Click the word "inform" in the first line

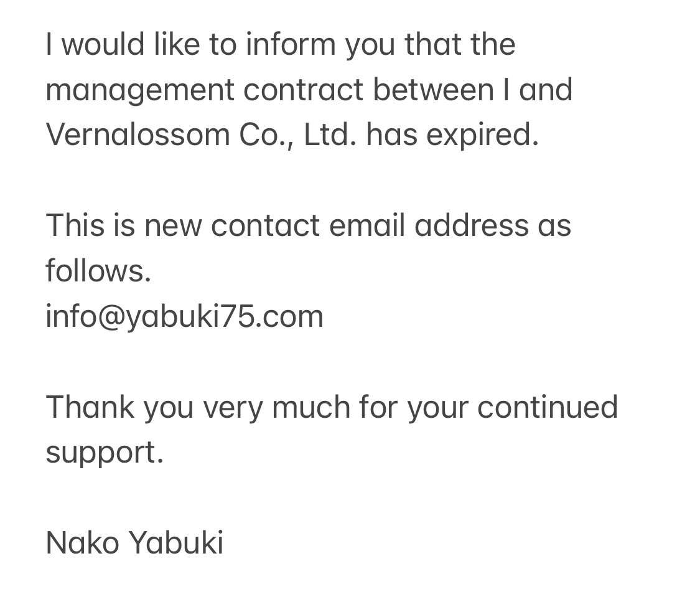[291, 44]
